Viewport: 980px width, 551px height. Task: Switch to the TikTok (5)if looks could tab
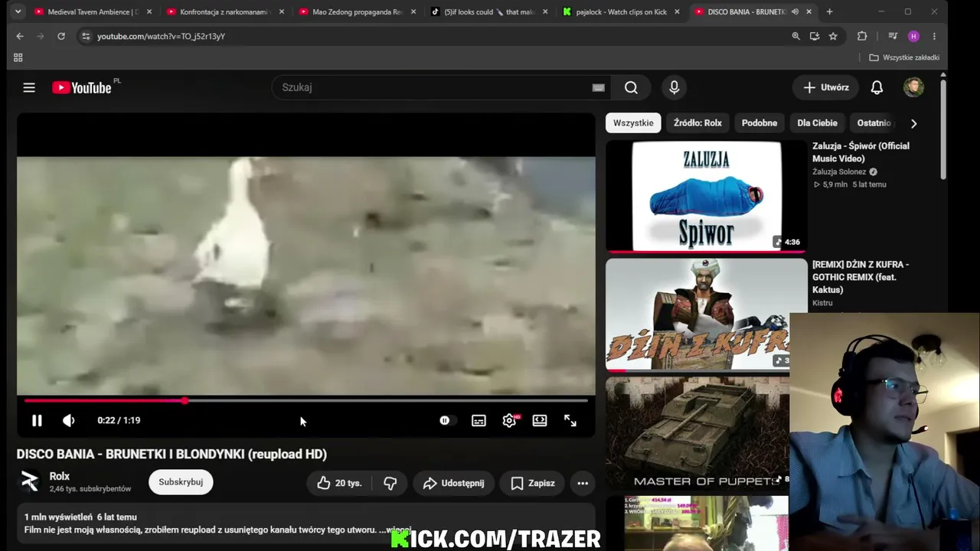(x=488, y=11)
